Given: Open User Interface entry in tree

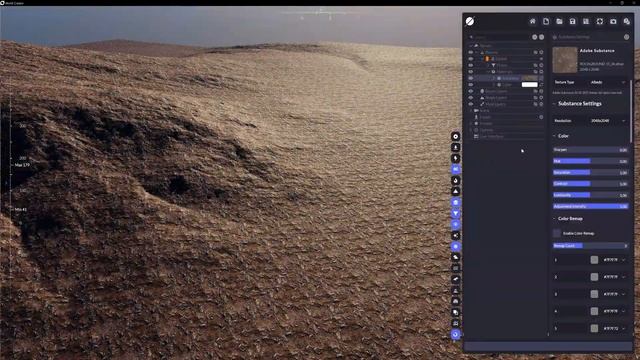Looking at the screenshot, I should [x=491, y=137].
